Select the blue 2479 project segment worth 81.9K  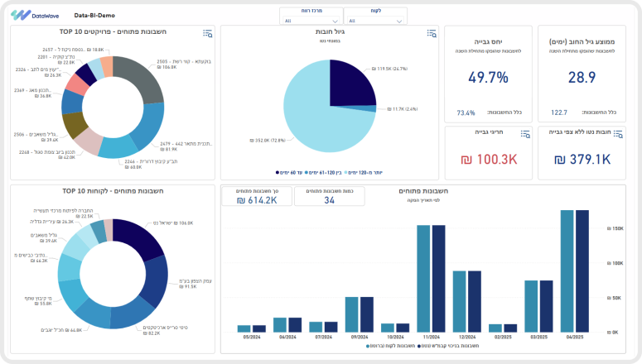tap(150, 125)
